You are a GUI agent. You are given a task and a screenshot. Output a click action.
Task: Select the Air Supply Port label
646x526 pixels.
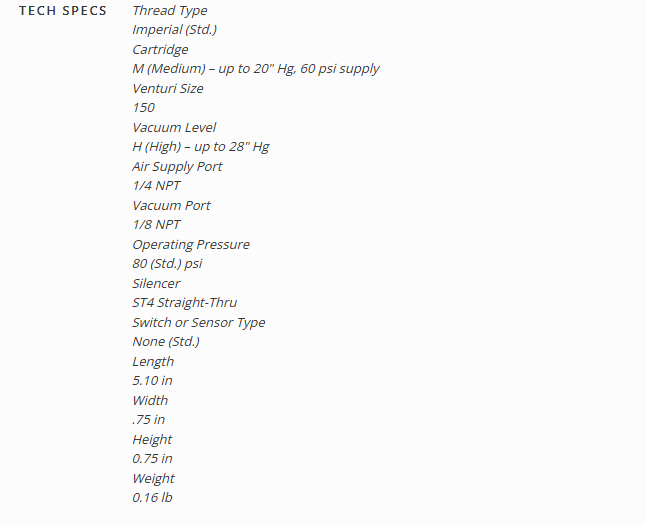[x=177, y=166]
